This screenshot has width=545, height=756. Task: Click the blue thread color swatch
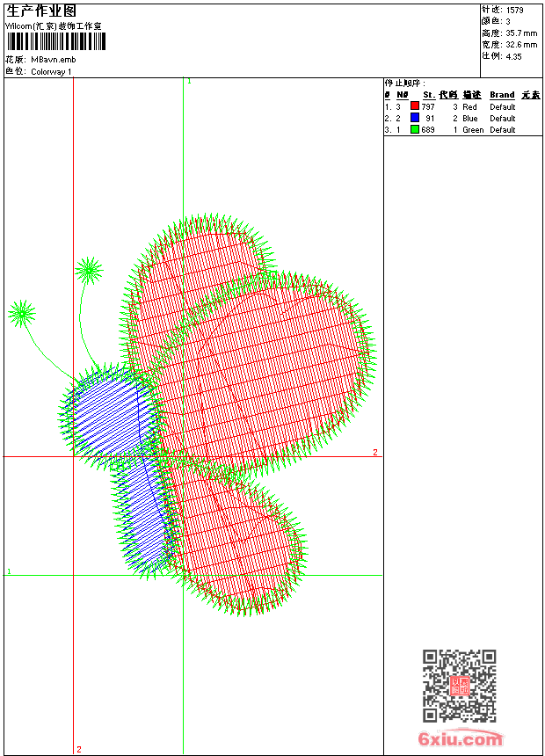click(415, 118)
